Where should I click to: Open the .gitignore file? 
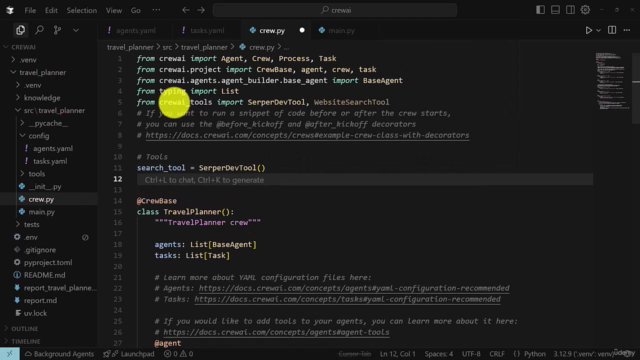click(40, 249)
